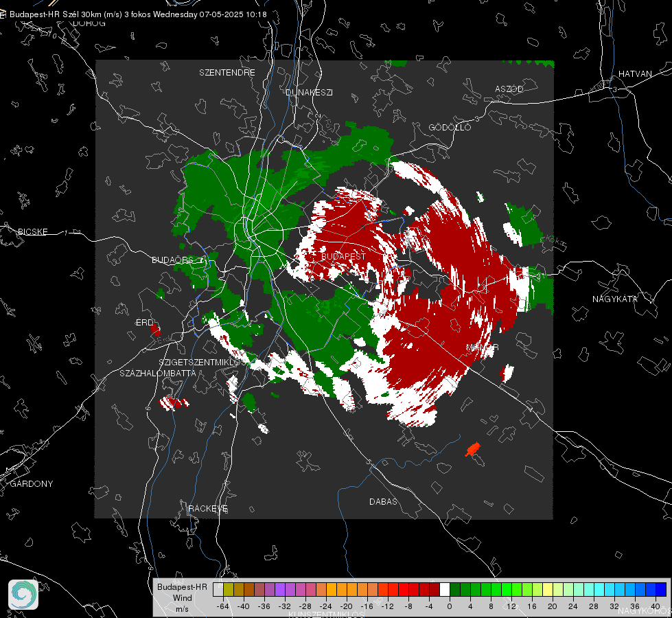Image resolution: width=672 pixels, height=618 pixels.
Task: Click the SZIGETSZENTMIKLÓS label
Action: tap(202, 362)
